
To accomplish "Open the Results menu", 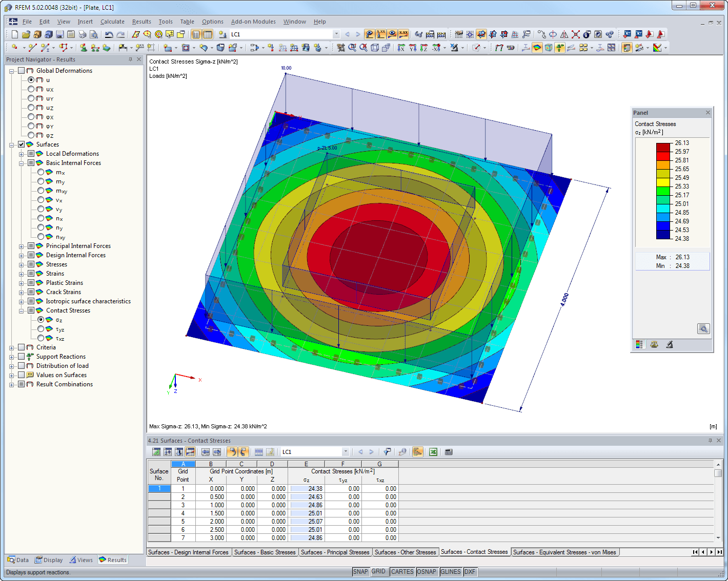I will click(x=141, y=22).
